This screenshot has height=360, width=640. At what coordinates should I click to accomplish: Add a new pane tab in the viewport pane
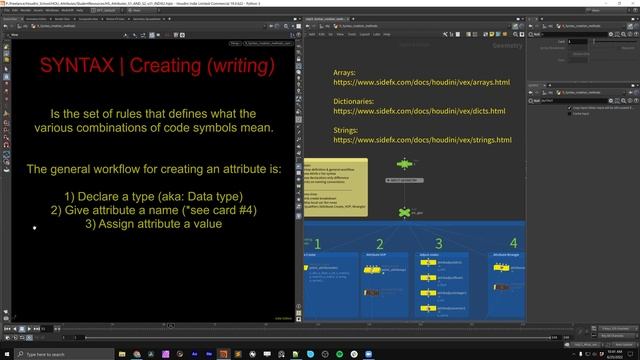[169, 19]
